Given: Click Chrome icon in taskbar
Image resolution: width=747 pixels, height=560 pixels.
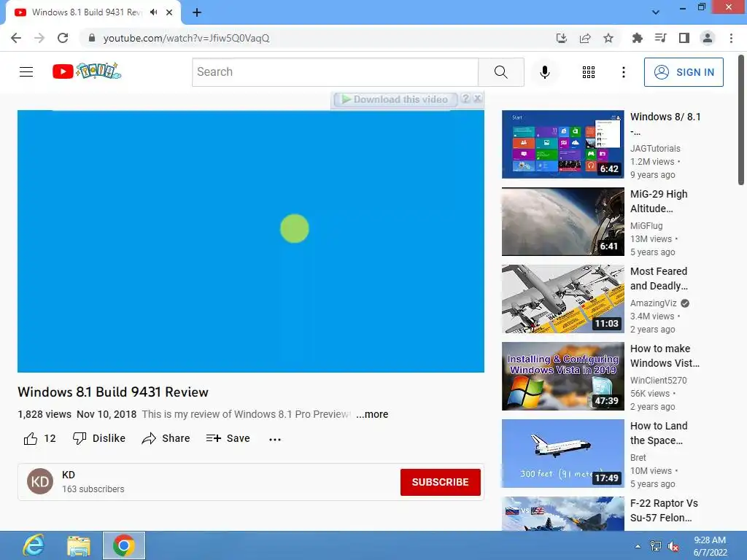Looking at the screenshot, I should (124, 545).
